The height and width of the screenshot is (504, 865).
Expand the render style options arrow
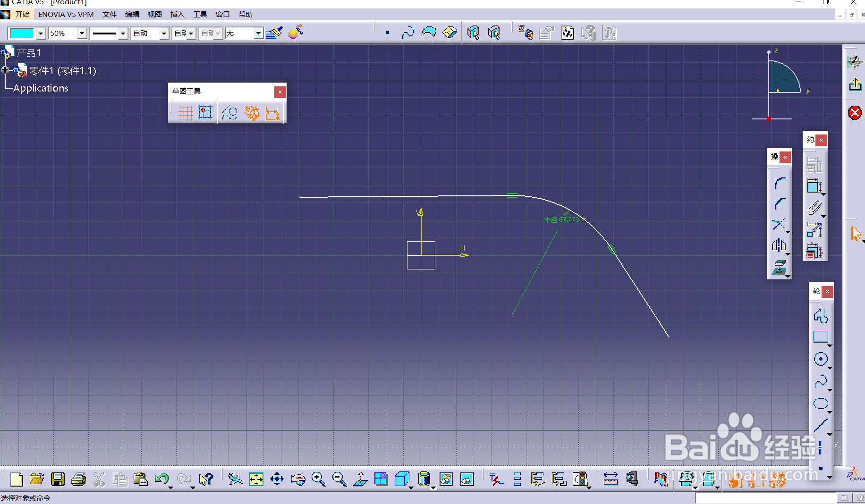(x=433, y=487)
